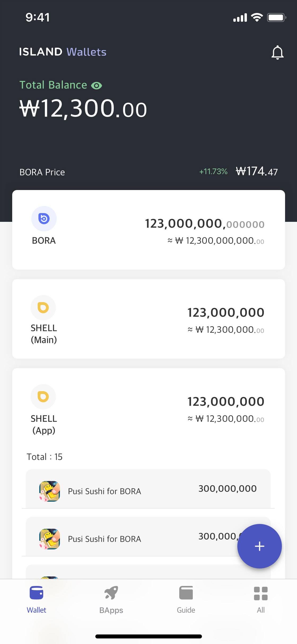The image size is (297, 644).
Task: Tap the ISLAND Wallets title
Action: click(x=63, y=52)
